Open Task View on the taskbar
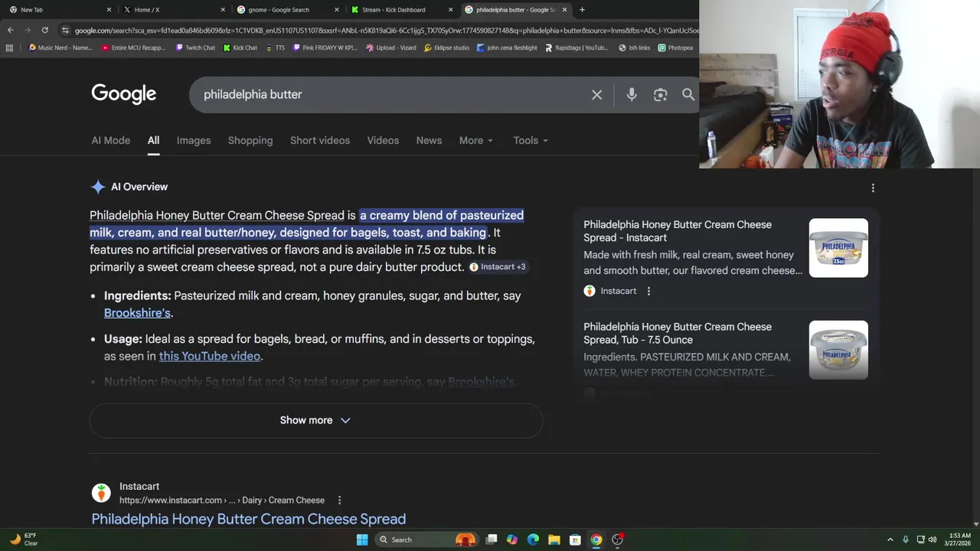 pyautogui.click(x=492, y=540)
